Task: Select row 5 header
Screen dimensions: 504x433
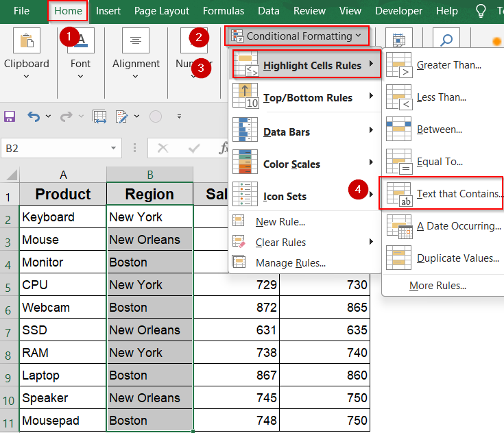Action: click(x=10, y=285)
